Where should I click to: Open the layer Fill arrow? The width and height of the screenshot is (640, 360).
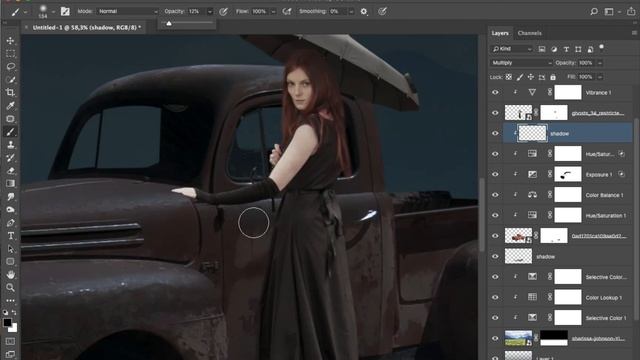coord(600,77)
